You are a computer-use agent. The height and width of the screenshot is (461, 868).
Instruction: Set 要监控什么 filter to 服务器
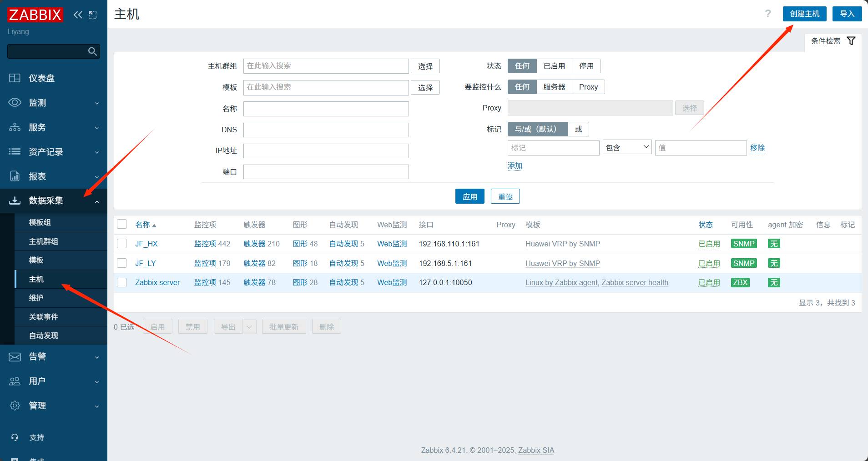(x=554, y=87)
